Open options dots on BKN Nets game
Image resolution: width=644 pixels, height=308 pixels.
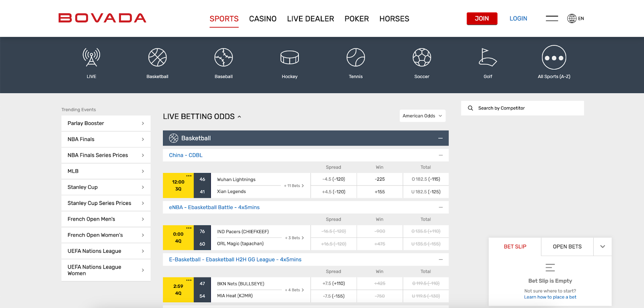click(x=189, y=280)
